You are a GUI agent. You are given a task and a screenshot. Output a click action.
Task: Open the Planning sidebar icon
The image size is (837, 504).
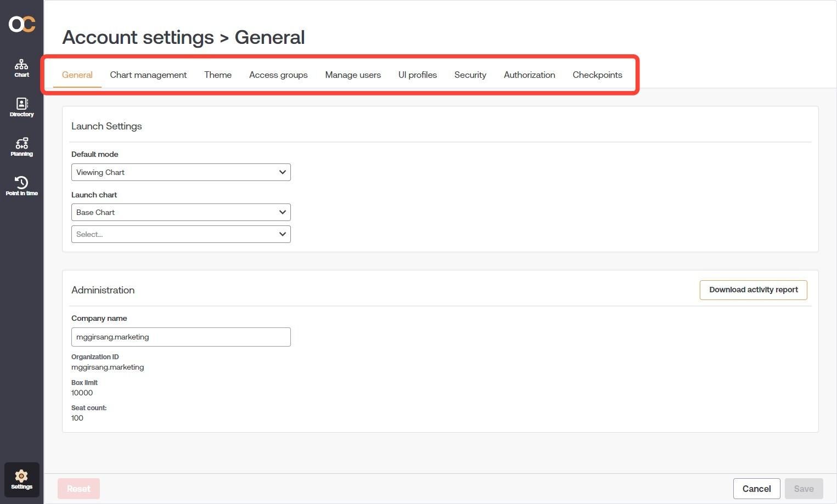[x=21, y=147]
